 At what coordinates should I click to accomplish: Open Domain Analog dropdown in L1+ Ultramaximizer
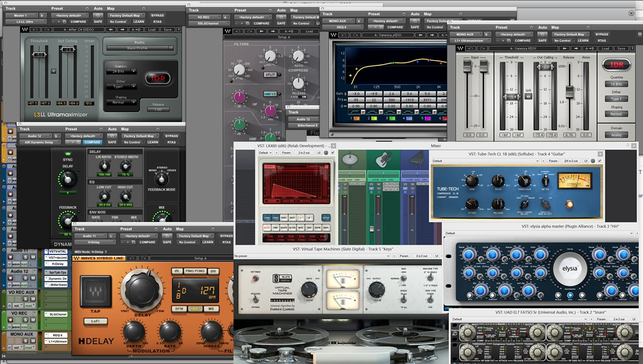coord(616,134)
